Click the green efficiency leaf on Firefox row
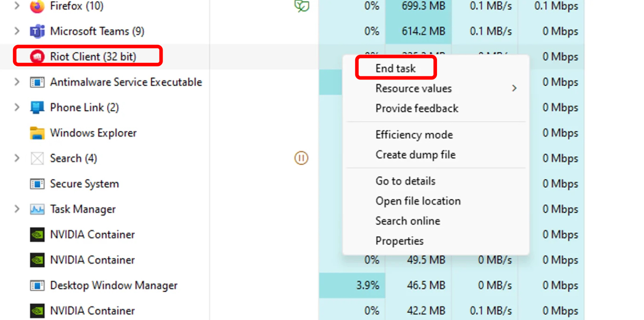Viewport: 644px width, 320px height. 301,6
